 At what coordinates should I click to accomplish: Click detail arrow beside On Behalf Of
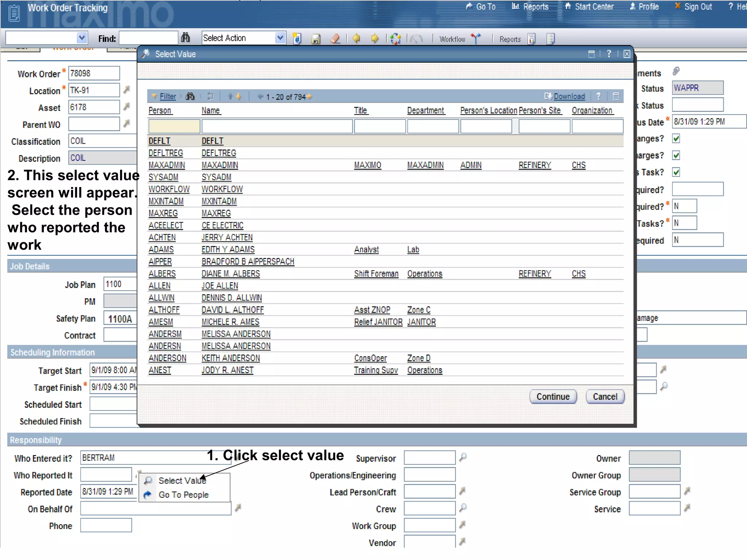coord(238,508)
